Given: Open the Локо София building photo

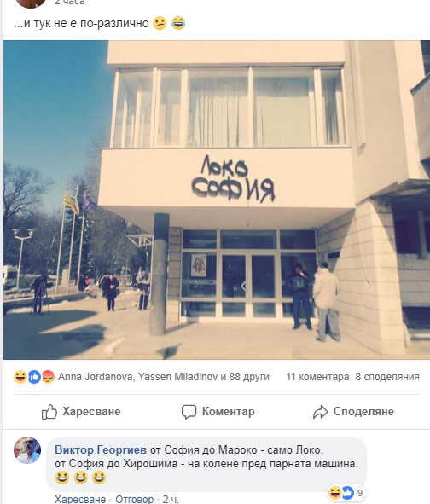Looking at the screenshot, I should (217, 200).
